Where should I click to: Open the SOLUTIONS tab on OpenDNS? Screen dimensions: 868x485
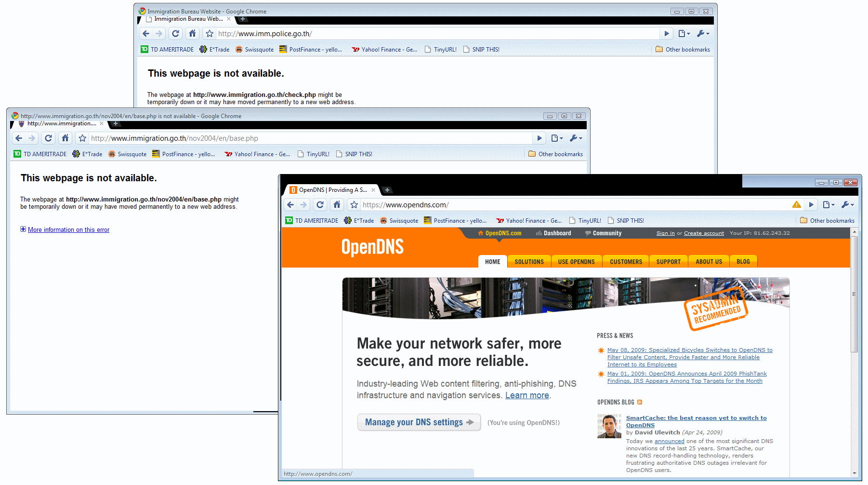(x=529, y=262)
